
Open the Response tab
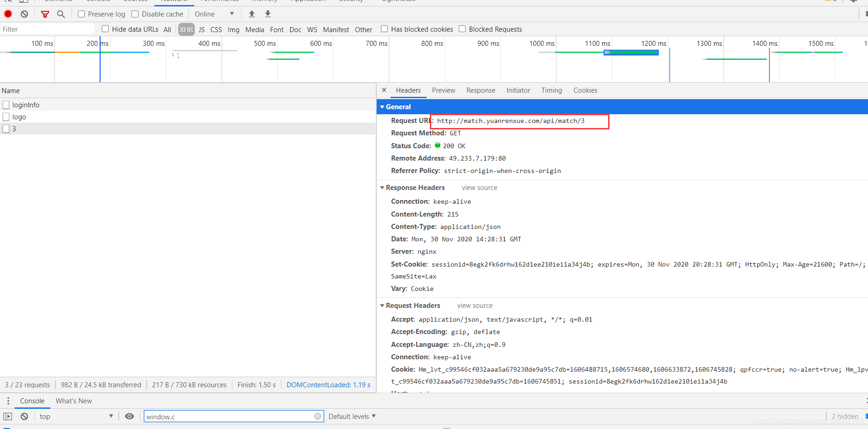coord(481,90)
